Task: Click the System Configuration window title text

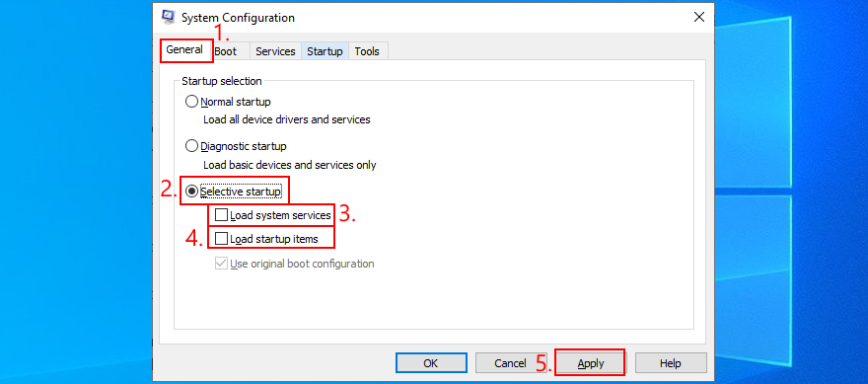Action: (238, 18)
